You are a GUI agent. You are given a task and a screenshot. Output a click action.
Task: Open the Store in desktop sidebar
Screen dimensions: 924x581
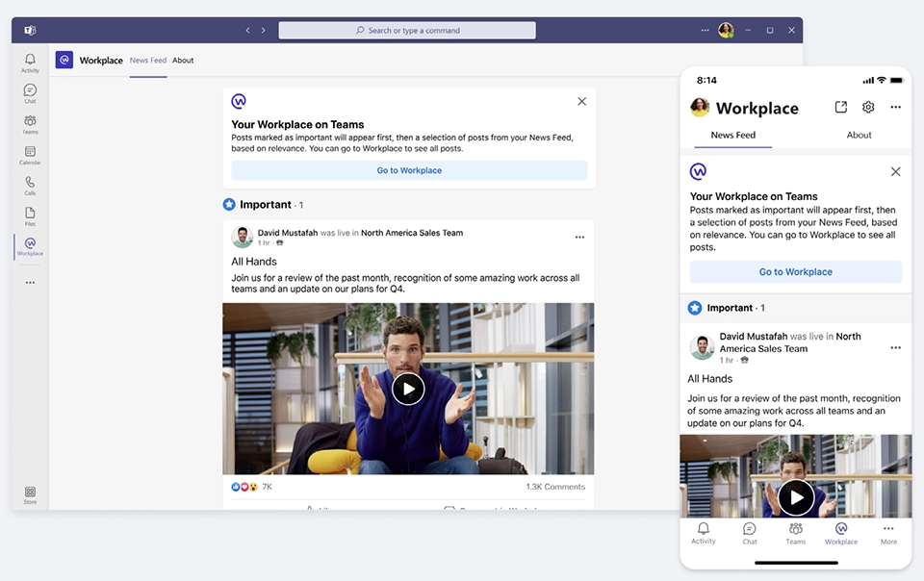tap(30, 495)
